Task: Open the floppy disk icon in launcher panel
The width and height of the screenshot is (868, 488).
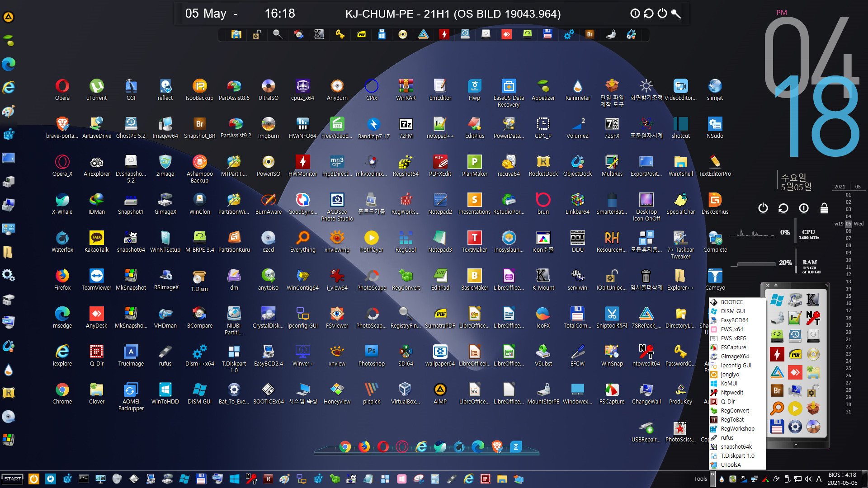Action: pyautogui.click(x=777, y=427)
